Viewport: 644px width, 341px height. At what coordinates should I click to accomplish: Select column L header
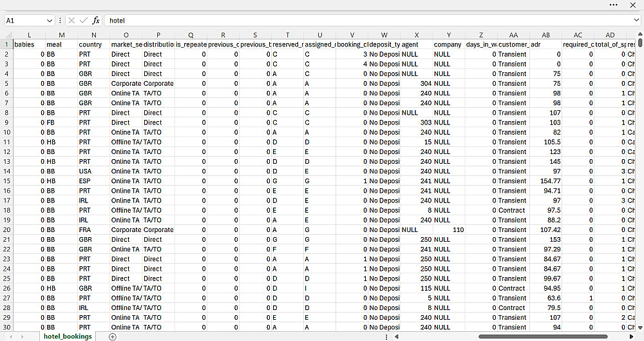tap(29, 35)
